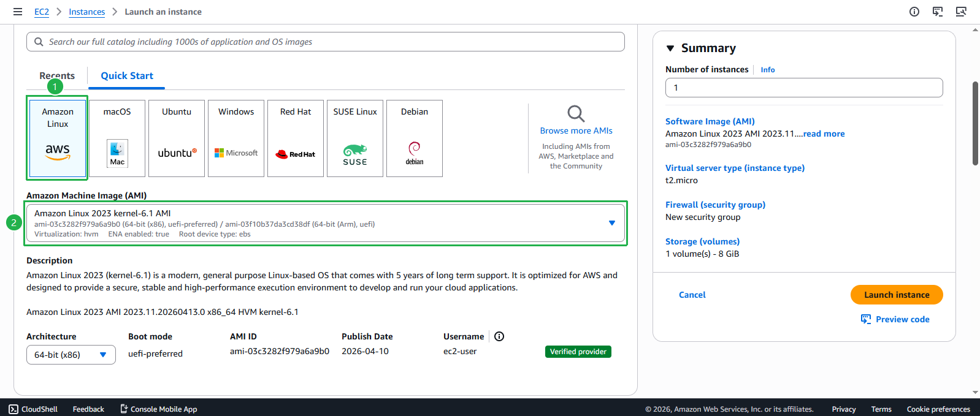Image resolution: width=980 pixels, height=416 pixels.
Task: Open Cookie preferences in footer
Action: [938, 409]
